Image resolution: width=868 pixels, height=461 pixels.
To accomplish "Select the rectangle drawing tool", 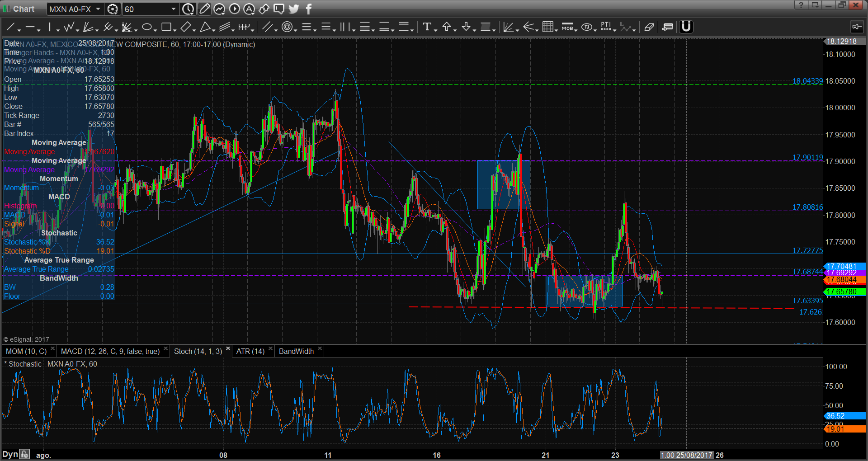I will (x=166, y=27).
